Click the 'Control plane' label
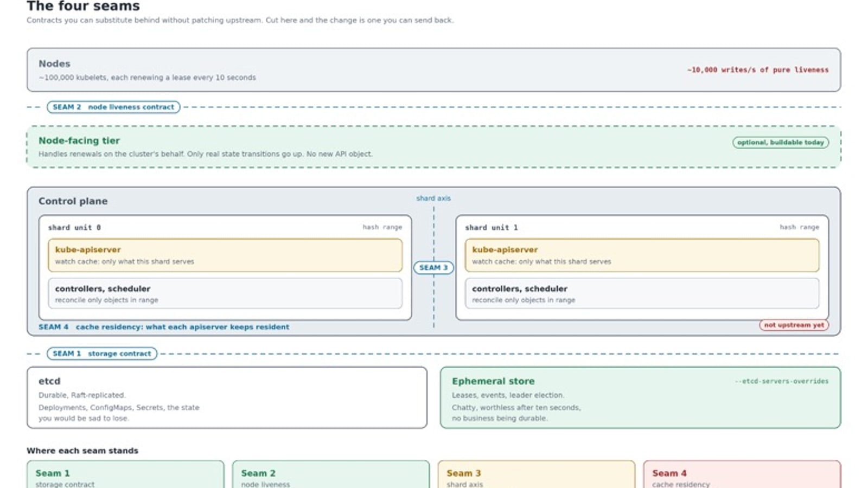868x488 pixels. pyautogui.click(x=73, y=201)
